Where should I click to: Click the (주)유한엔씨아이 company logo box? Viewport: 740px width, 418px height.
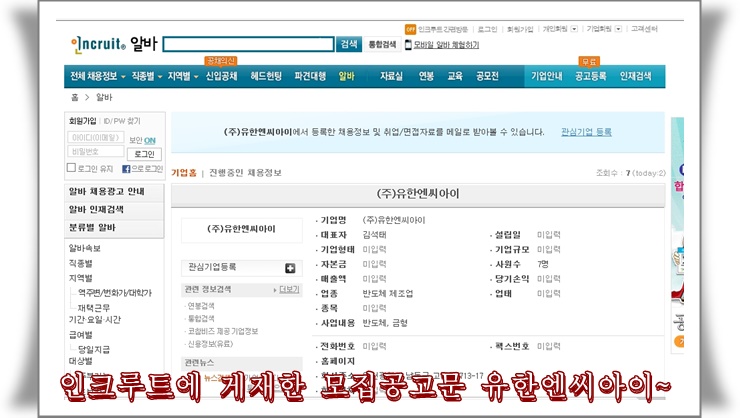click(x=242, y=229)
